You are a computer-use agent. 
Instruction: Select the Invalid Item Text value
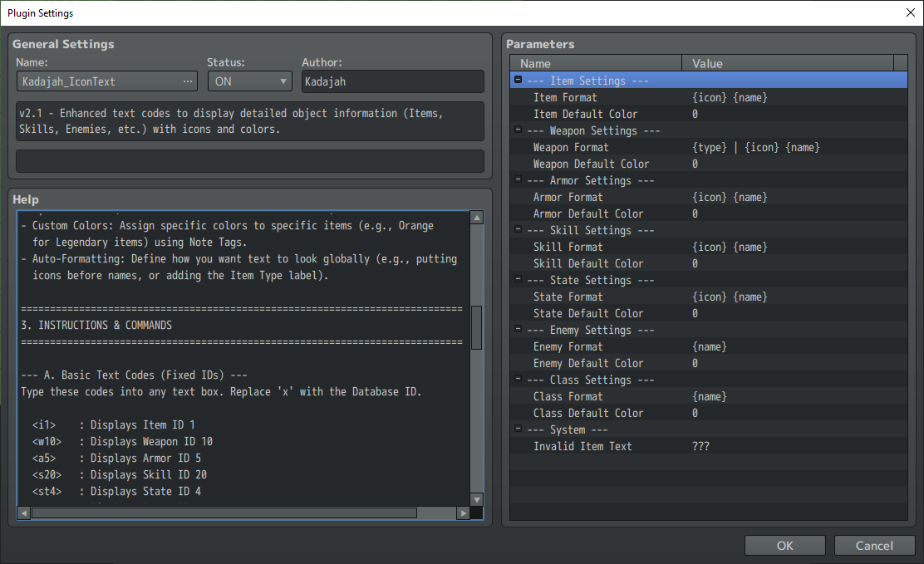coord(700,446)
